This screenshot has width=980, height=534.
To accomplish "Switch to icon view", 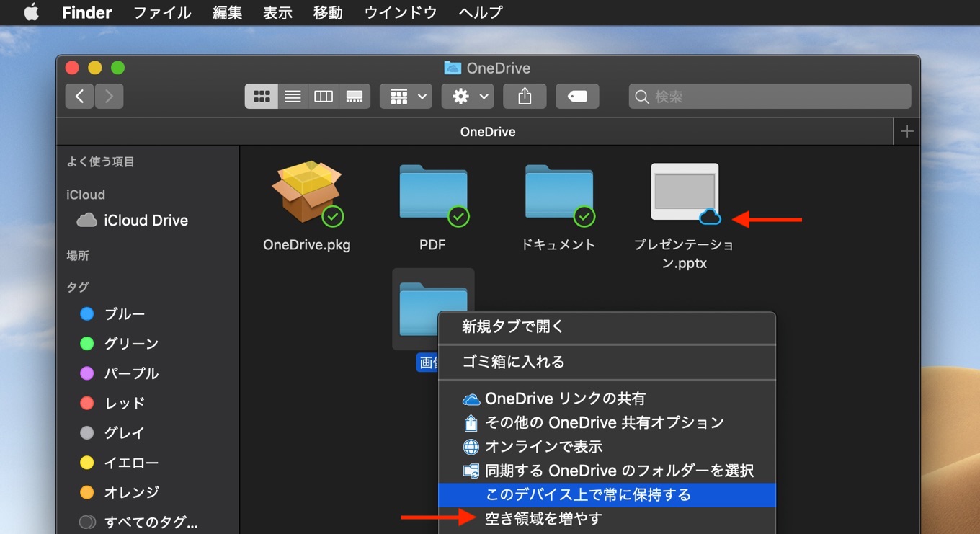I will click(262, 96).
